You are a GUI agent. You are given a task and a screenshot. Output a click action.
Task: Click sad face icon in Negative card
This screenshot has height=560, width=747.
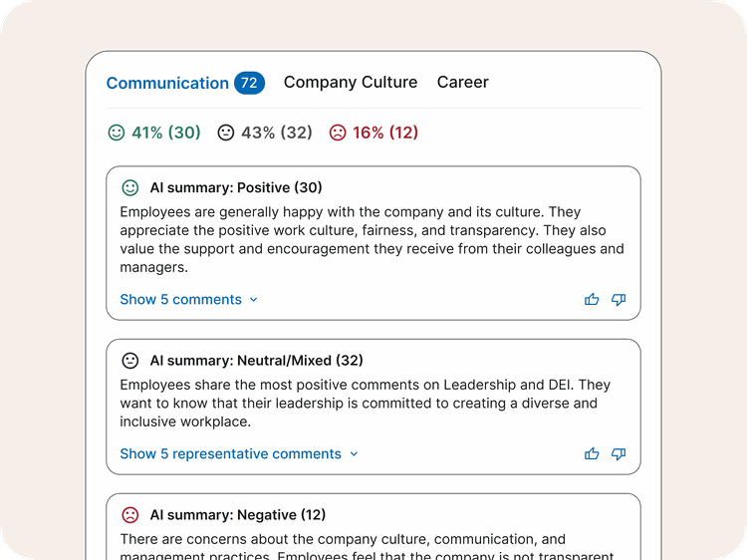(130, 515)
